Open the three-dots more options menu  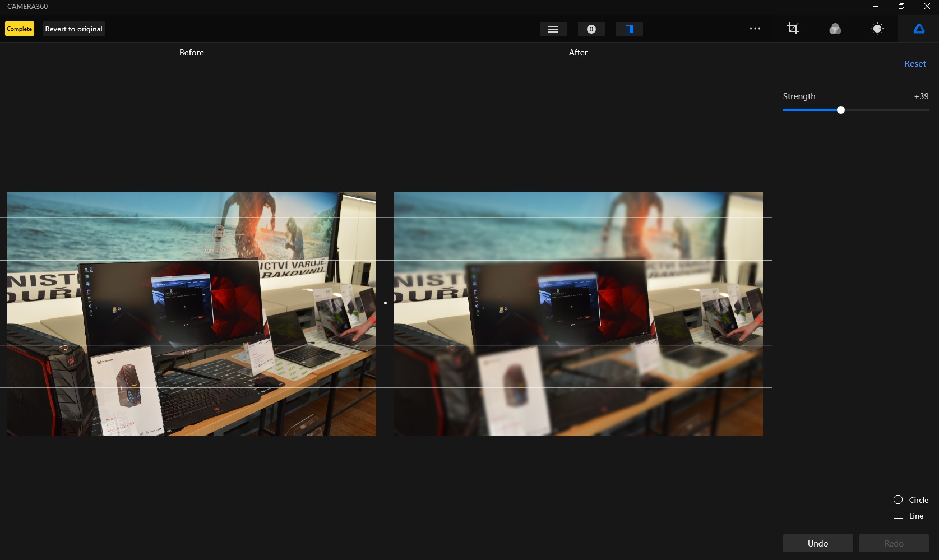tap(755, 29)
